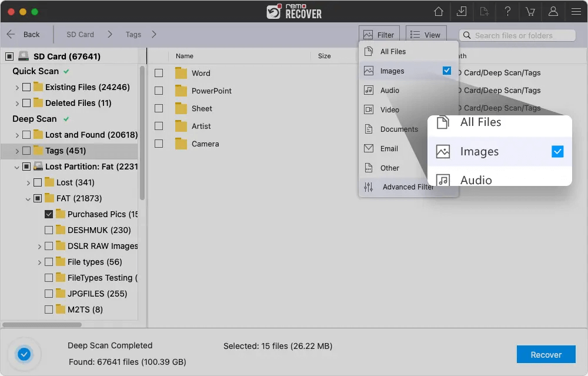Select the Word folder icon

click(181, 73)
